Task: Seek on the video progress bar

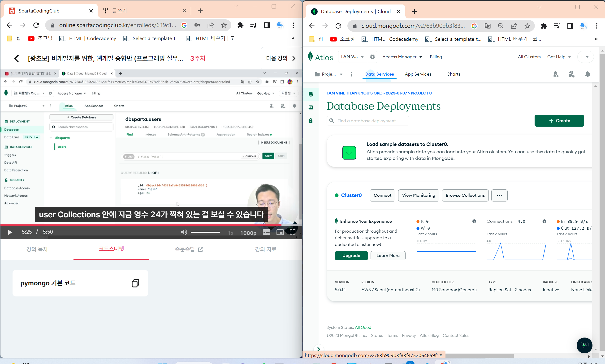Action: tap(151, 225)
